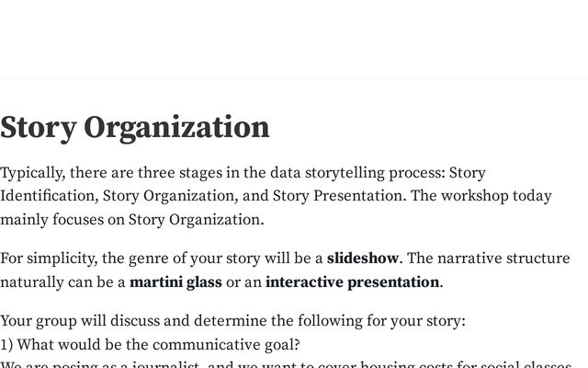This screenshot has width=588, height=368.
Task: Click the bold phrase martini glass
Action: 175,282
